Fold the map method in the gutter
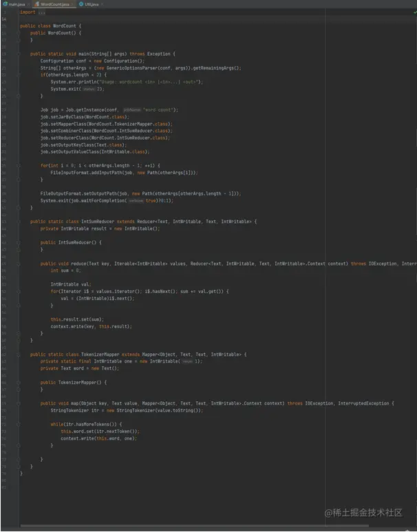 (x=19, y=403)
